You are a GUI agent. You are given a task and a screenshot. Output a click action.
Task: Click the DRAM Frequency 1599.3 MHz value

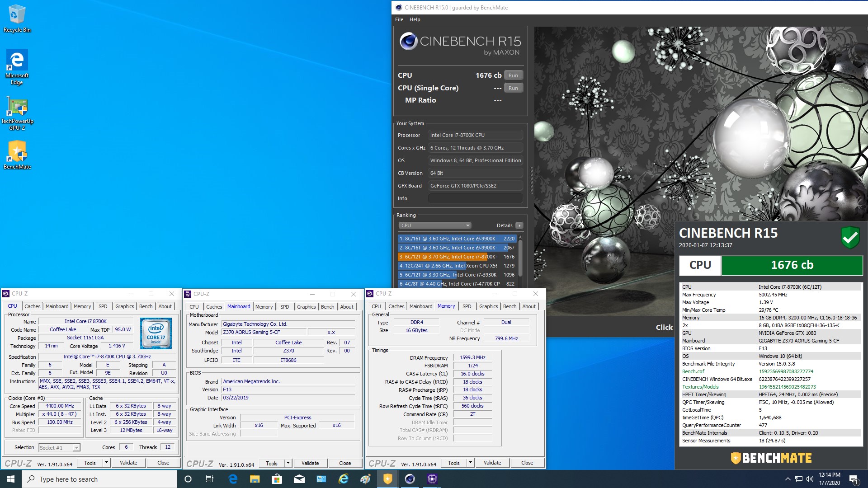(x=472, y=357)
